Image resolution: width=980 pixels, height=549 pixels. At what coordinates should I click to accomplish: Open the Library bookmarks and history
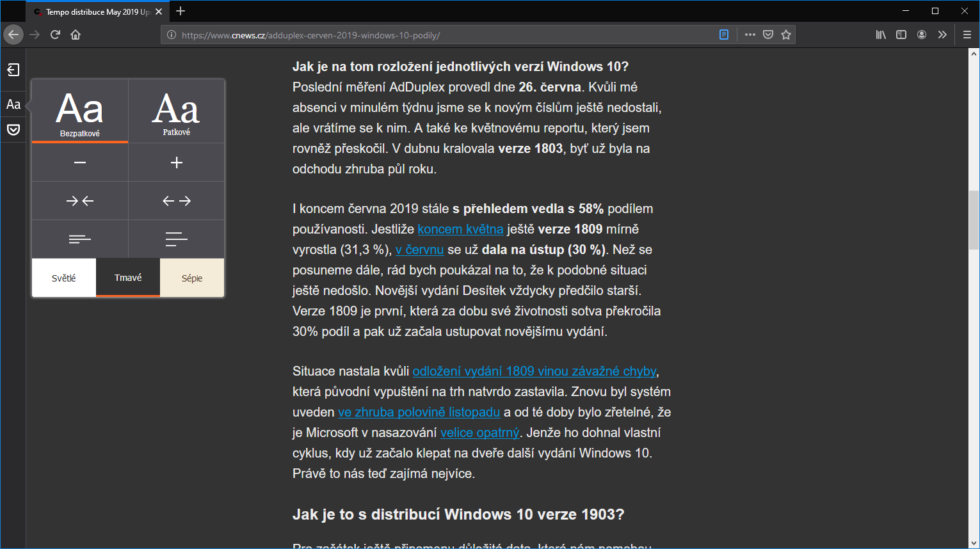(881, 35)
